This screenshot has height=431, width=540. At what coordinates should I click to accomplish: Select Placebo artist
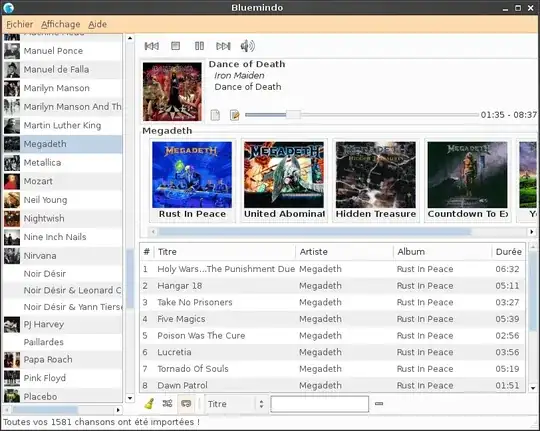63,396
